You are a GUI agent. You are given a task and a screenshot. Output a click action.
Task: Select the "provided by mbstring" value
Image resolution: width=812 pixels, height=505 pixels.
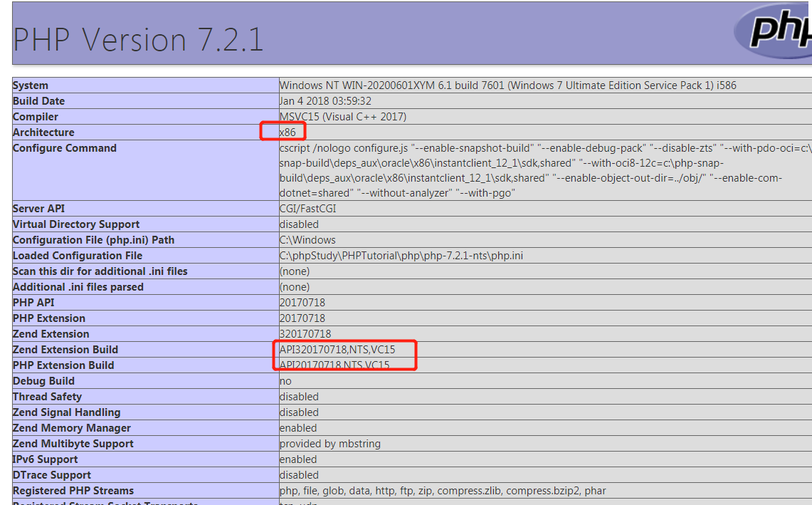click(x=330, y=444)
